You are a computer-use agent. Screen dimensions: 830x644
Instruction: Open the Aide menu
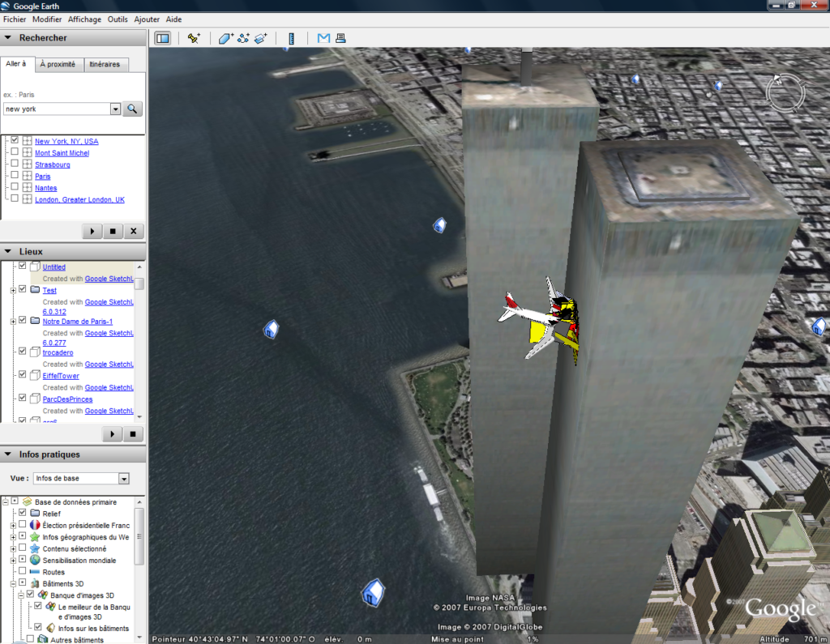click(x=173, y=19)
